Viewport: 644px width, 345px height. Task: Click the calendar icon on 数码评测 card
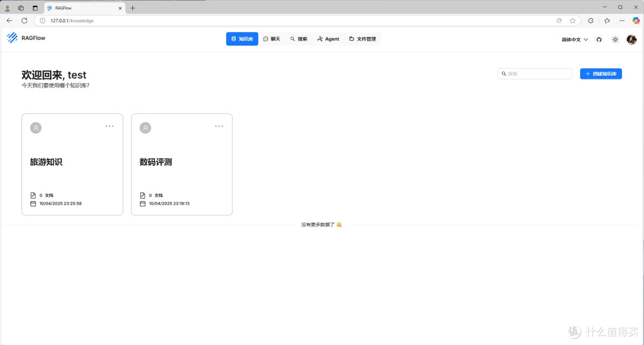143,204
